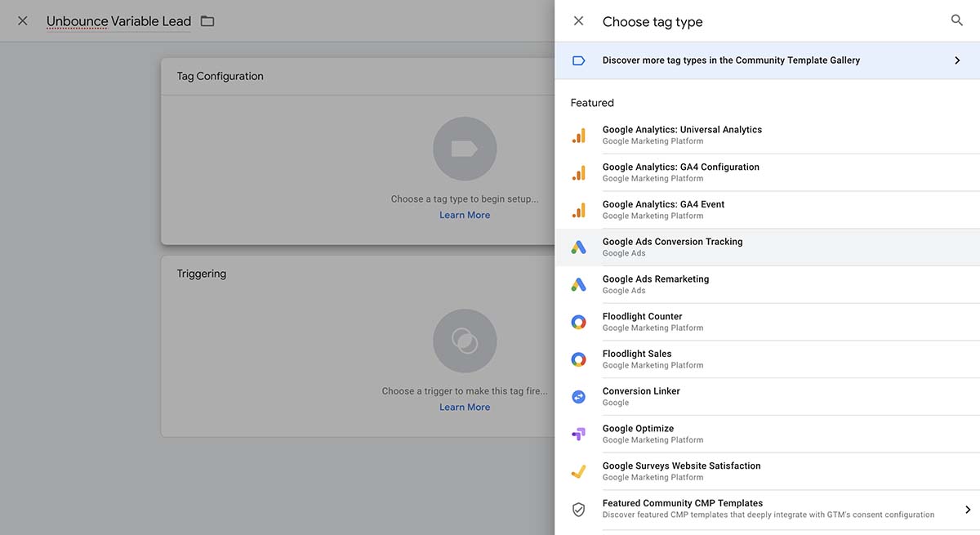Select Google Analytics: GA4 Configuration tag
980x535 pixels.
pos(768,173)
